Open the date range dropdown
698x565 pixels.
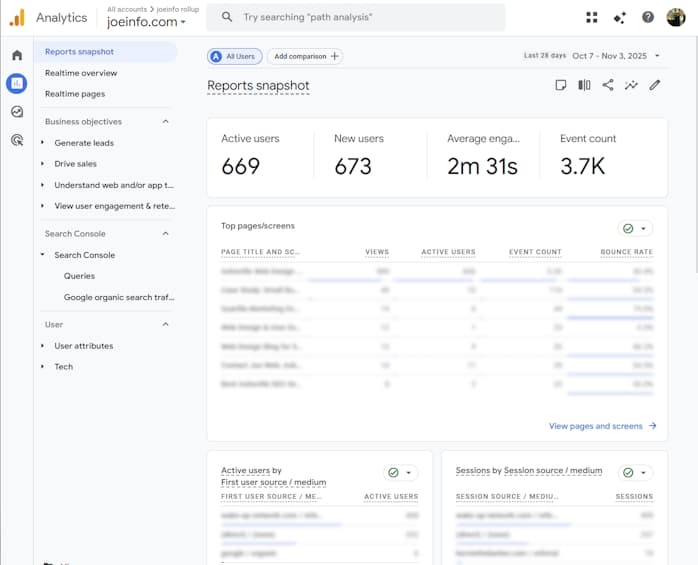pyautogui.click(x=615, y=57)
